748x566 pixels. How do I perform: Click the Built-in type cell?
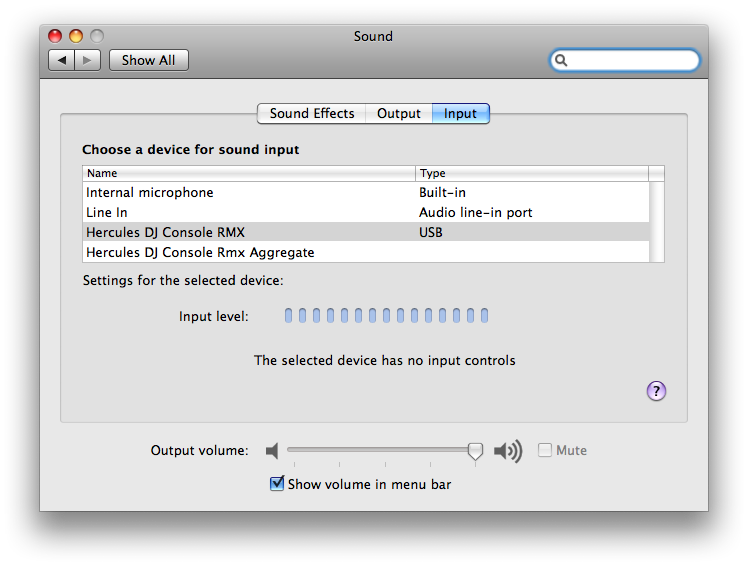pyautogui.click(x=442, y=192)
